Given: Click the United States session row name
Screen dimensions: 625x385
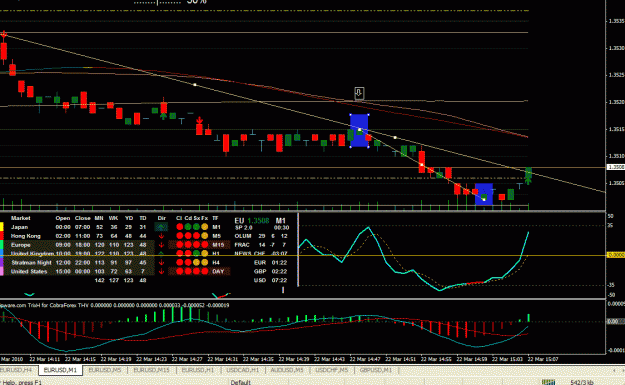Looking at the screenshot, I should point(29,271).
